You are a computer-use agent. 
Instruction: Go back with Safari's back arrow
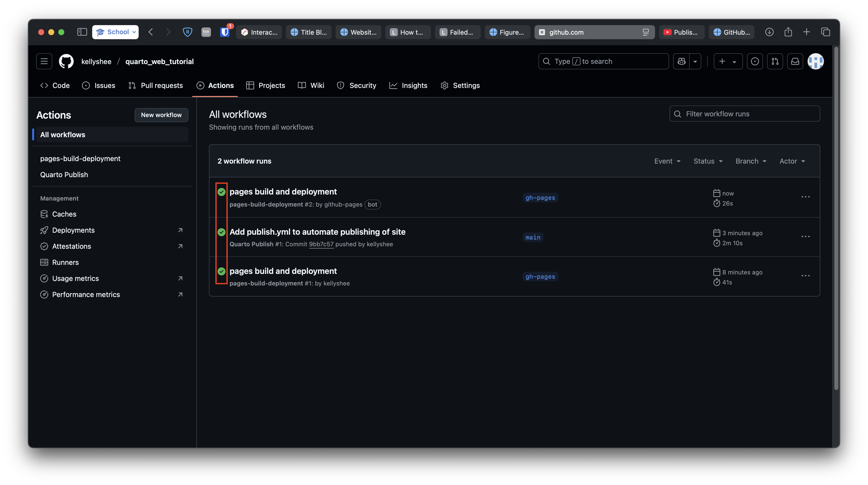pyautogui.click(x=151, y=32)
